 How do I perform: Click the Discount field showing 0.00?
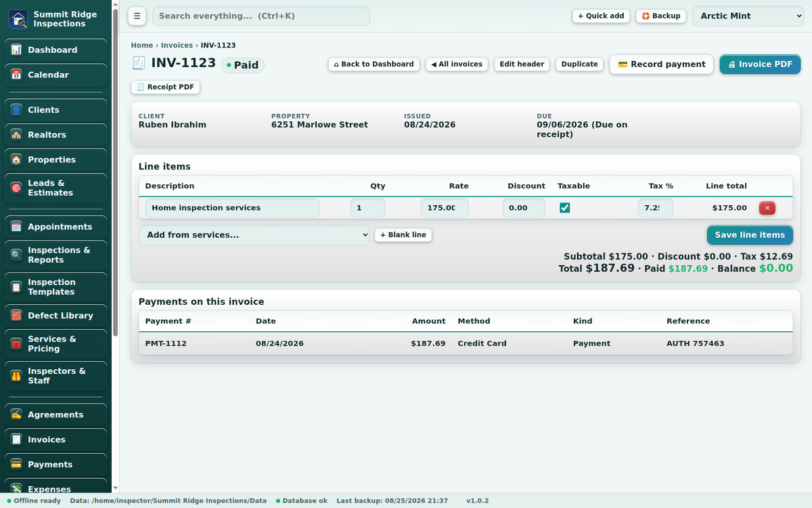pyautogui.click(x=524, y=208)
